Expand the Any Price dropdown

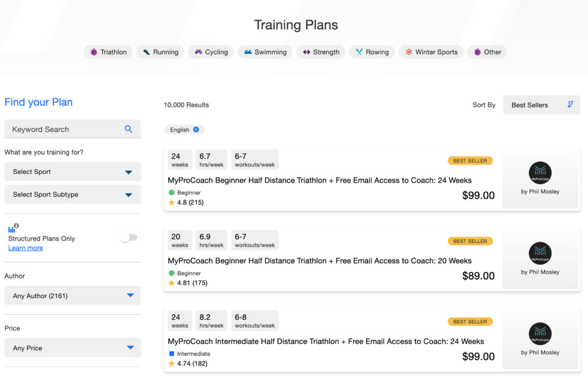click(x=73, y=348)
